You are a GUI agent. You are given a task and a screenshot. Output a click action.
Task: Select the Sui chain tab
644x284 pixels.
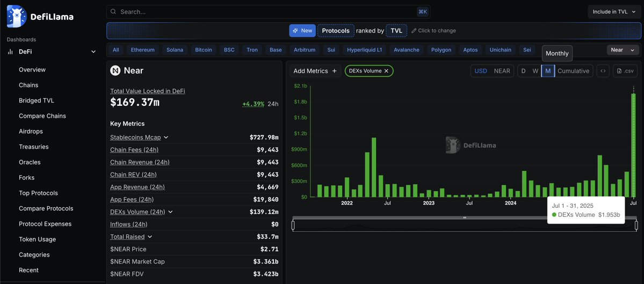pyautogui.click(x=331, y=50)
